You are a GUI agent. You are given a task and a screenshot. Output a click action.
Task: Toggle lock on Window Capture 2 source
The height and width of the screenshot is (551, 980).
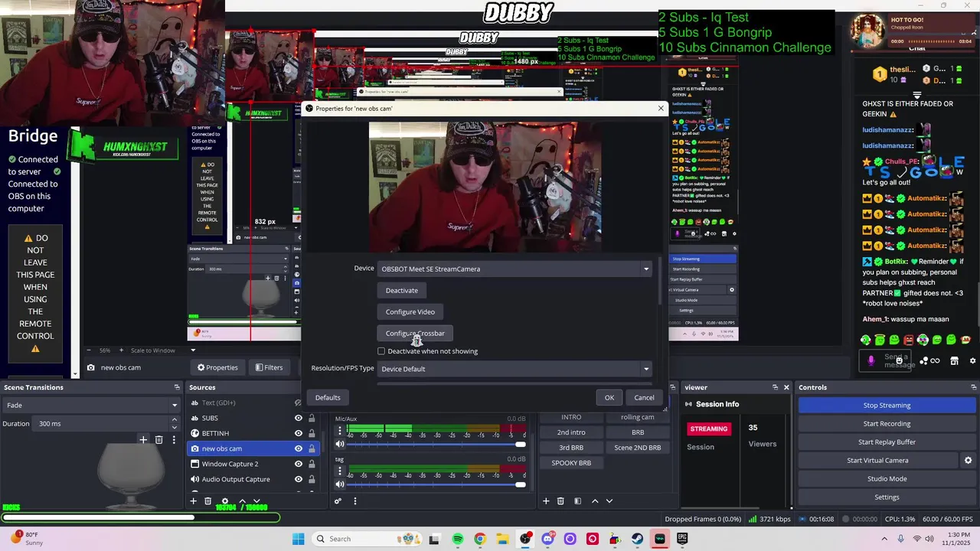(x=312, y=464)
